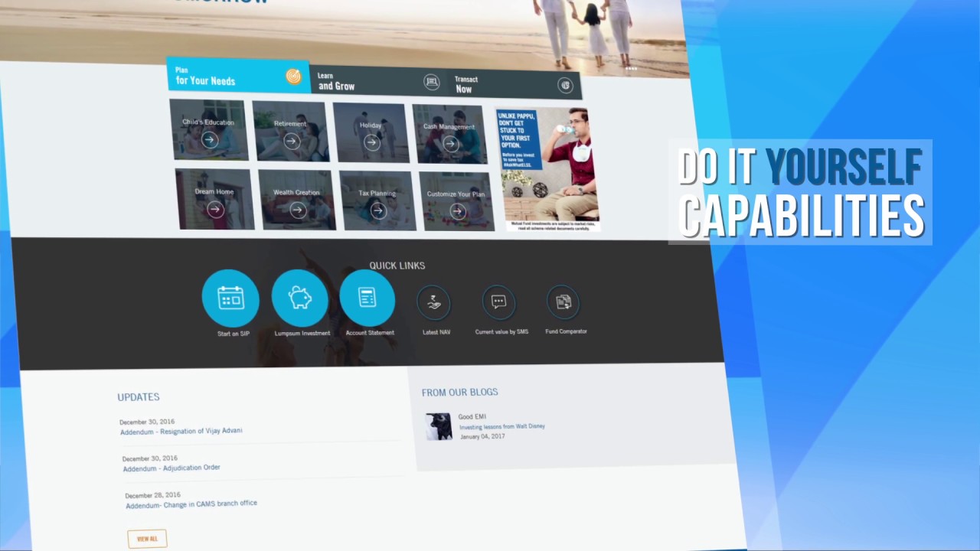Open the Start an SIP quick link icon
This screenshot has width=980, height=551.
point(230,298)
